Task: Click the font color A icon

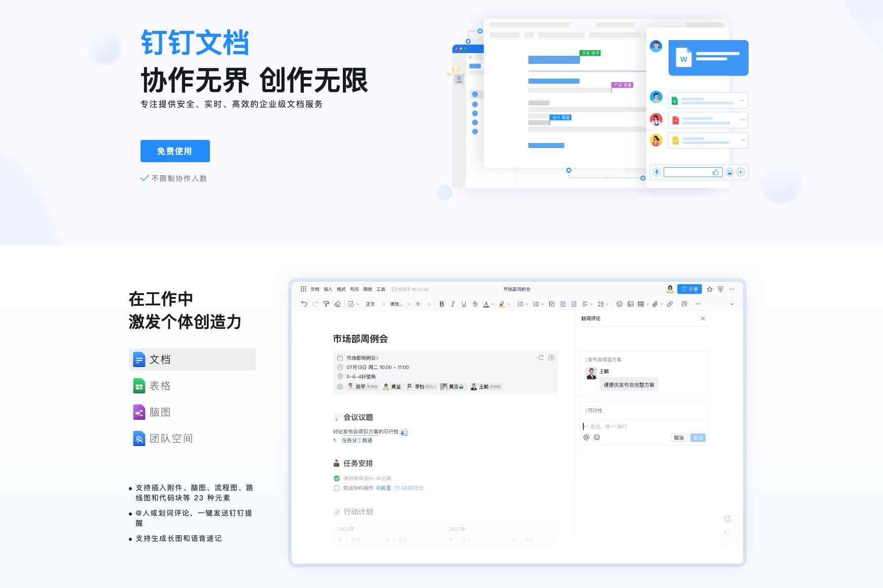Action: pos(486,304)
